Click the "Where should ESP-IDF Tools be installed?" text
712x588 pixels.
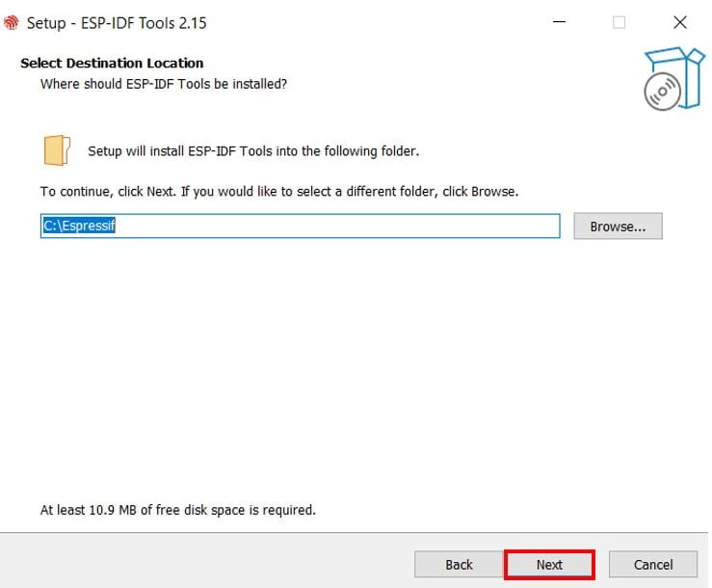click(x=164, y=84)
